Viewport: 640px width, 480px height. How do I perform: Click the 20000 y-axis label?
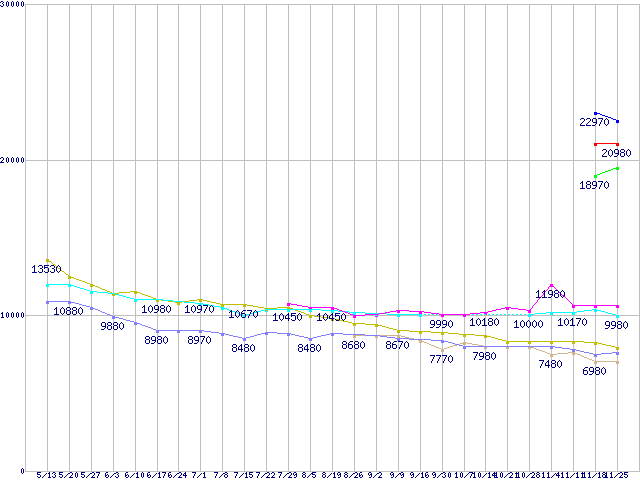pos(15,160)
